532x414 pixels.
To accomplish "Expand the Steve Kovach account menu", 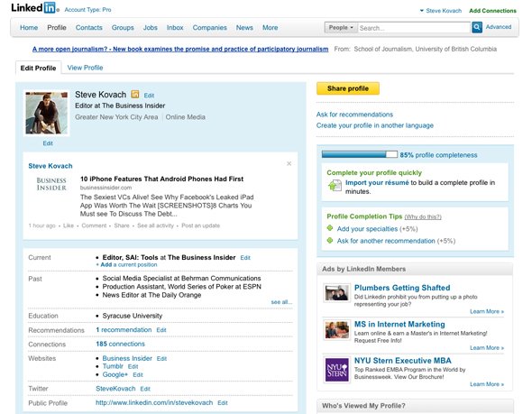I will coord(440,11).
